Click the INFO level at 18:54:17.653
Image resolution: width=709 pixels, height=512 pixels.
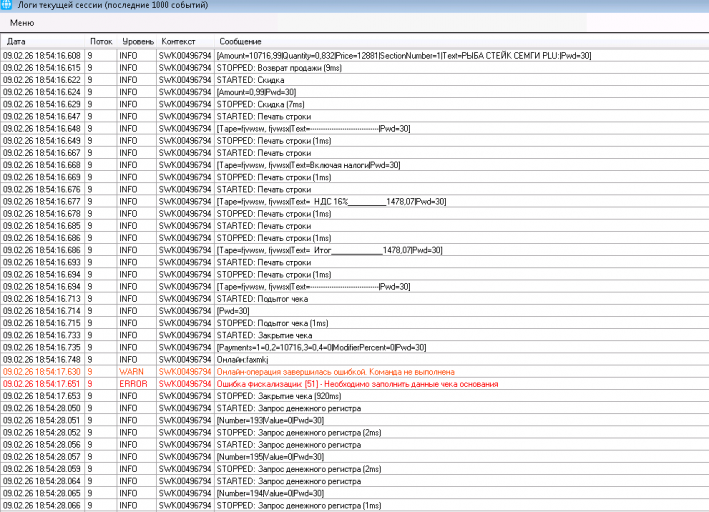tap(128, 396)
